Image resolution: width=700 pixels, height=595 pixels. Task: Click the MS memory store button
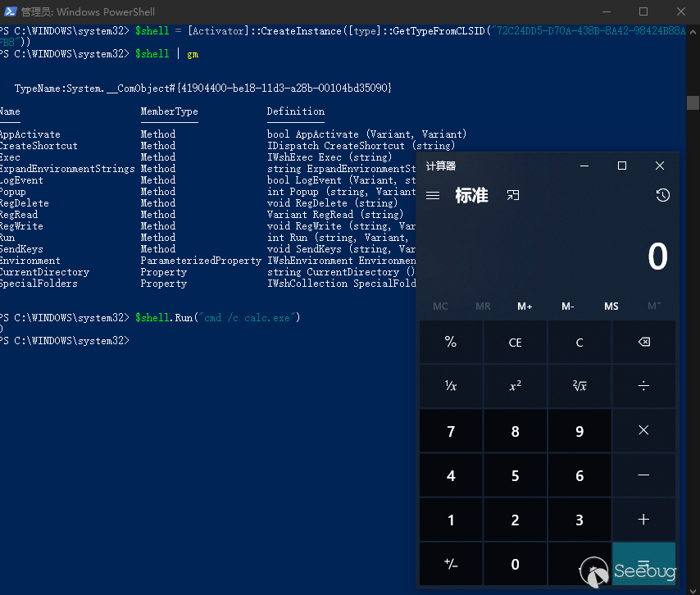[611, 307]
